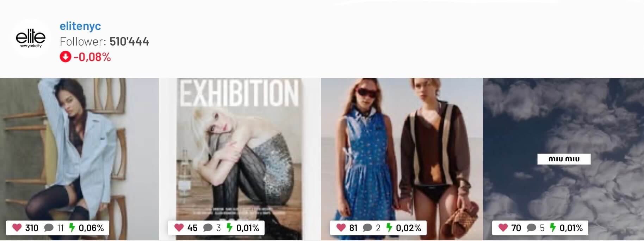
Task: Click the red down-arrow follower trend icon
Action: click(65, 56)
